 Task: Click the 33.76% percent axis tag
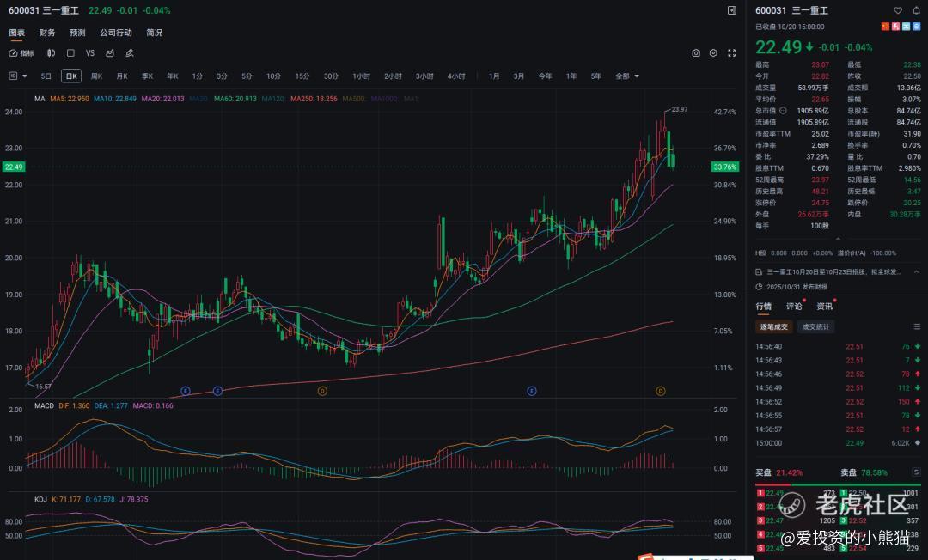point(725,167)
